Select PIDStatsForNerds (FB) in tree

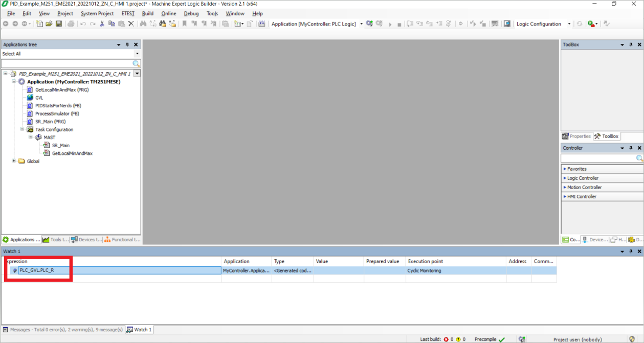click(x=58, y=106)
